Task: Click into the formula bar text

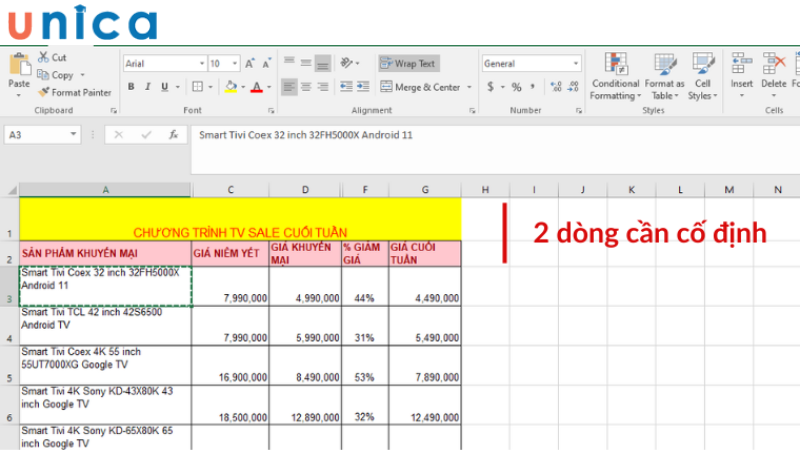Action: 306,135
